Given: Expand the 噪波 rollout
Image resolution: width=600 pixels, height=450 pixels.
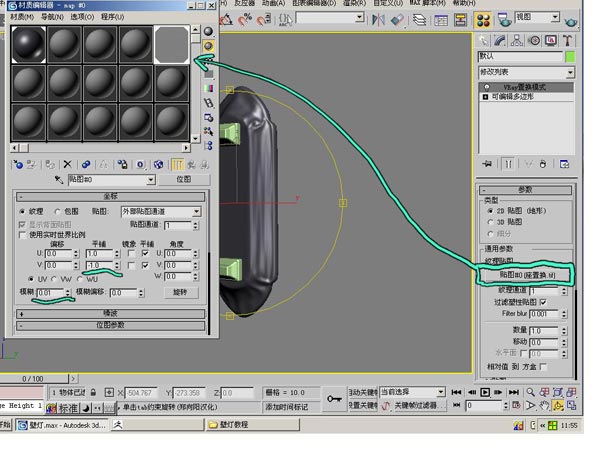Looking at the screenshot, I should click(x=110, y=314).
